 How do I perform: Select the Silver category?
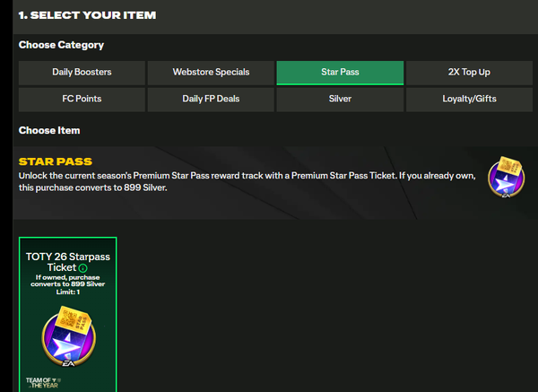(x=340, y=99)
